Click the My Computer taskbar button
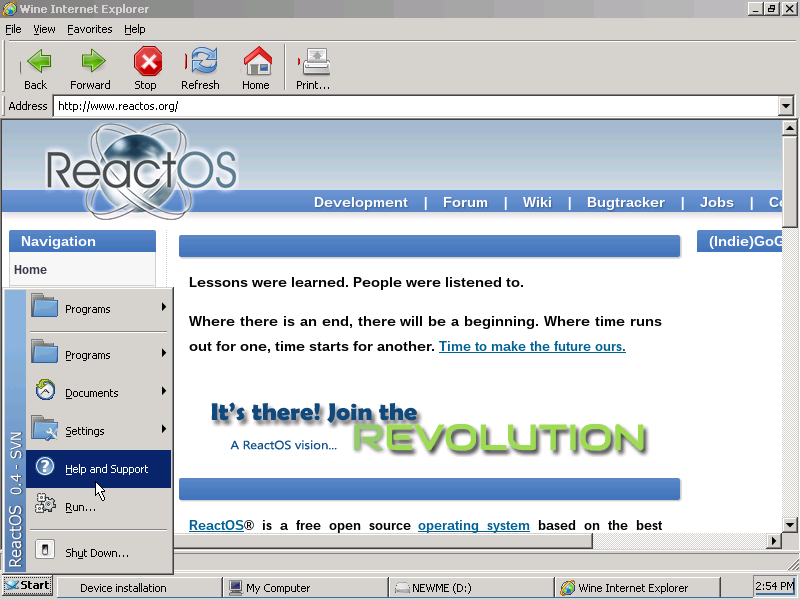The width and height of the screenshot is (800, 600). (x=304, y=588)
